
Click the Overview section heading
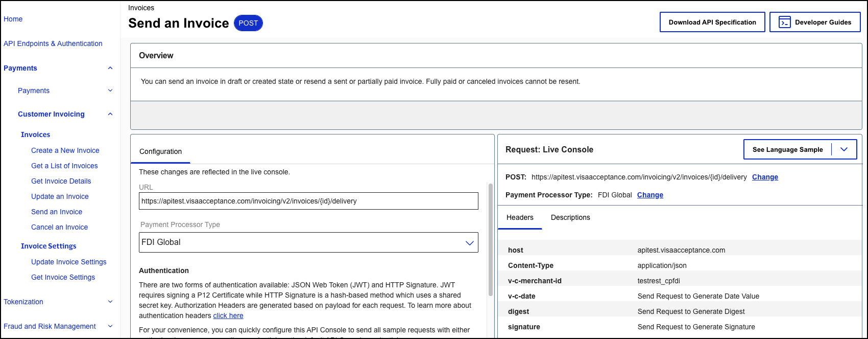coord(156,55)
